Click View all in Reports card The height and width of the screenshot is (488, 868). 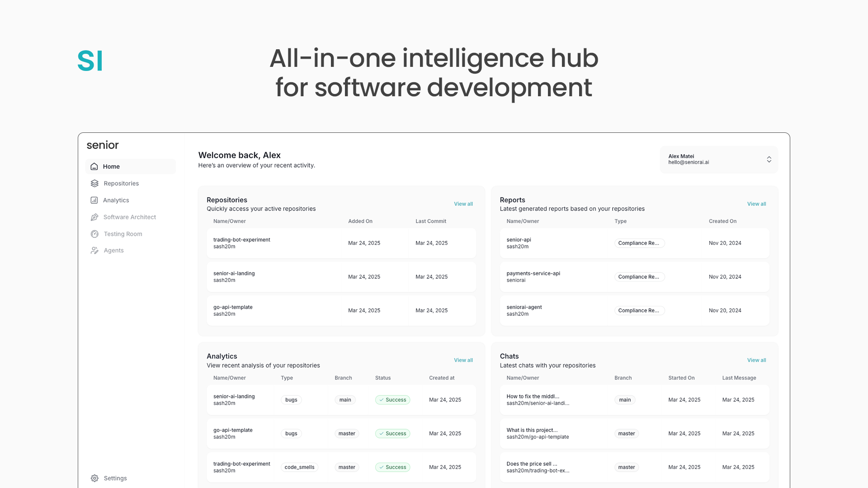click(x=756, y=204)
